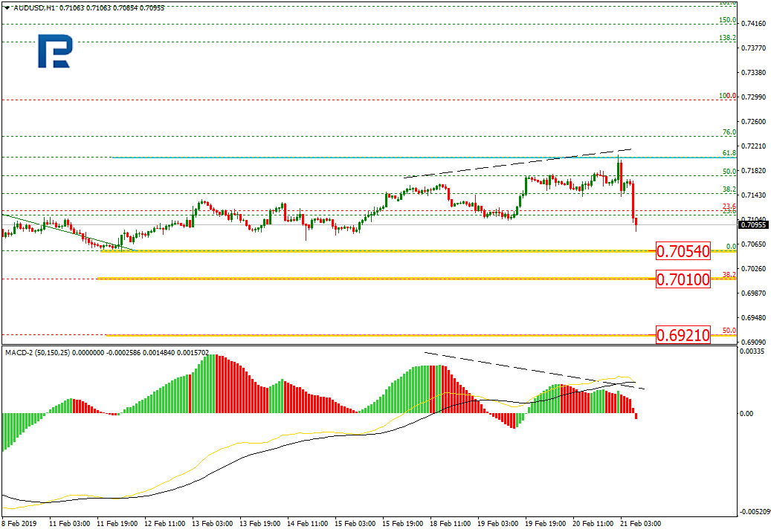
Task: Click the 8 Feb 2019 date label
Action: click(20, 523)
